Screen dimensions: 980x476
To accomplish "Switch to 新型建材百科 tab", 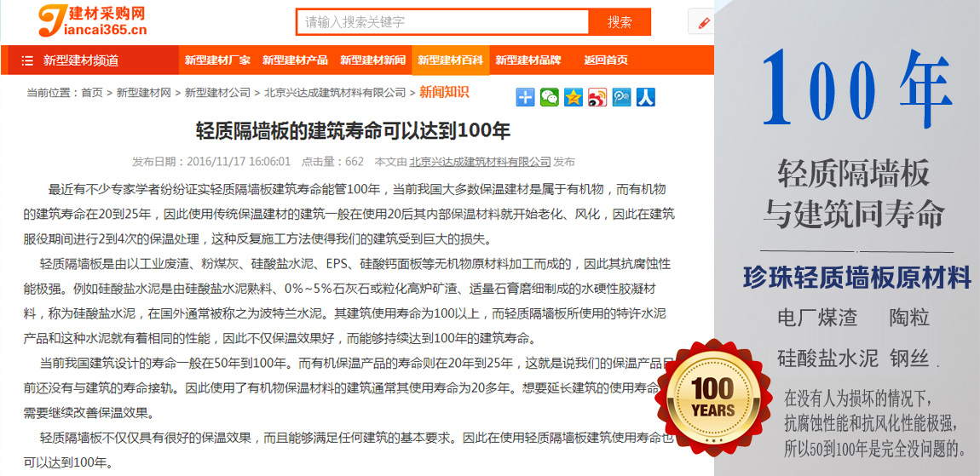I will [450, 60].
